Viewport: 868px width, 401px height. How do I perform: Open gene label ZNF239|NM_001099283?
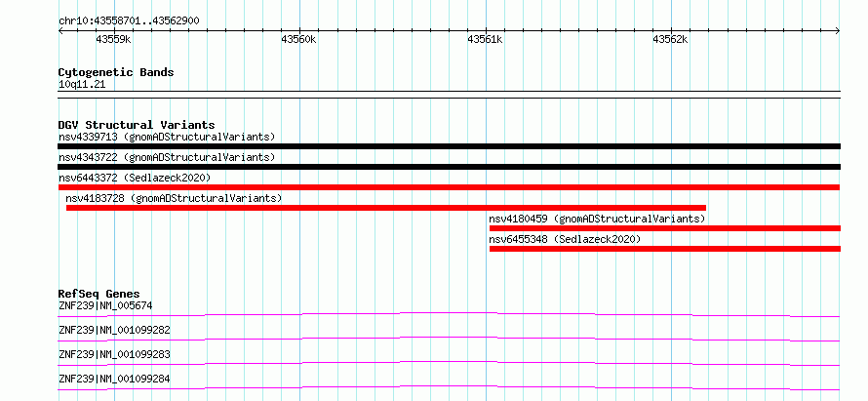(114, 354)
